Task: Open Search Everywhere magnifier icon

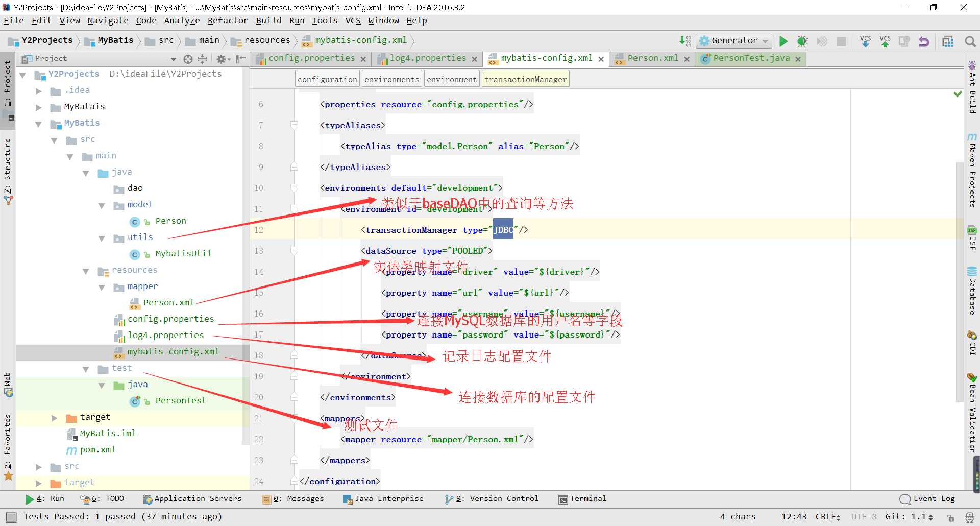Action: click(x=970, y=41)
